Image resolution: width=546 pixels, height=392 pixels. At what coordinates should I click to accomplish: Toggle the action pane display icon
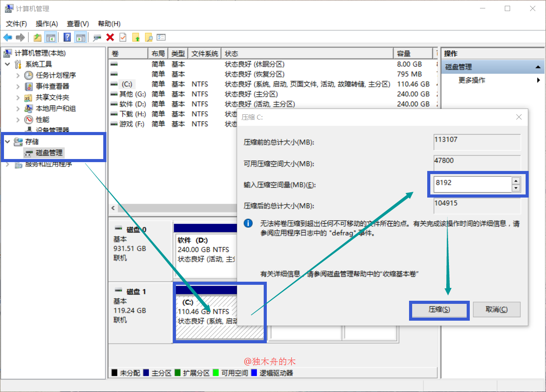point(80,37)
